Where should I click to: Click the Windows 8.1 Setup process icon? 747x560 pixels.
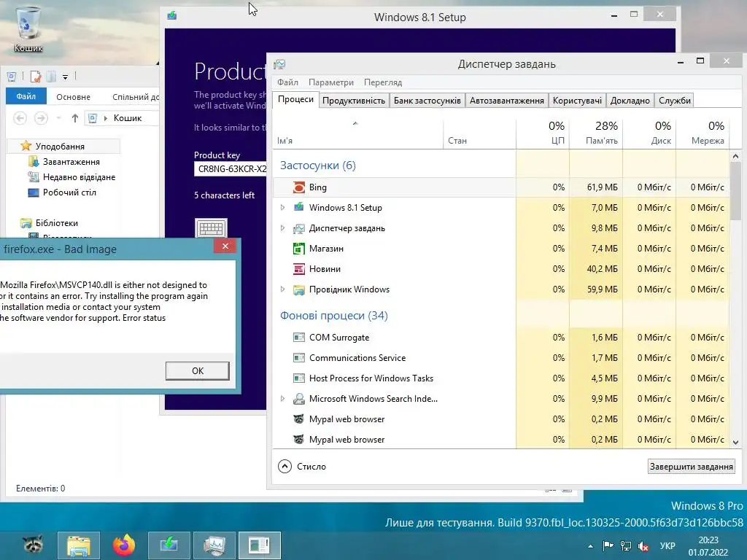point(298,208)
